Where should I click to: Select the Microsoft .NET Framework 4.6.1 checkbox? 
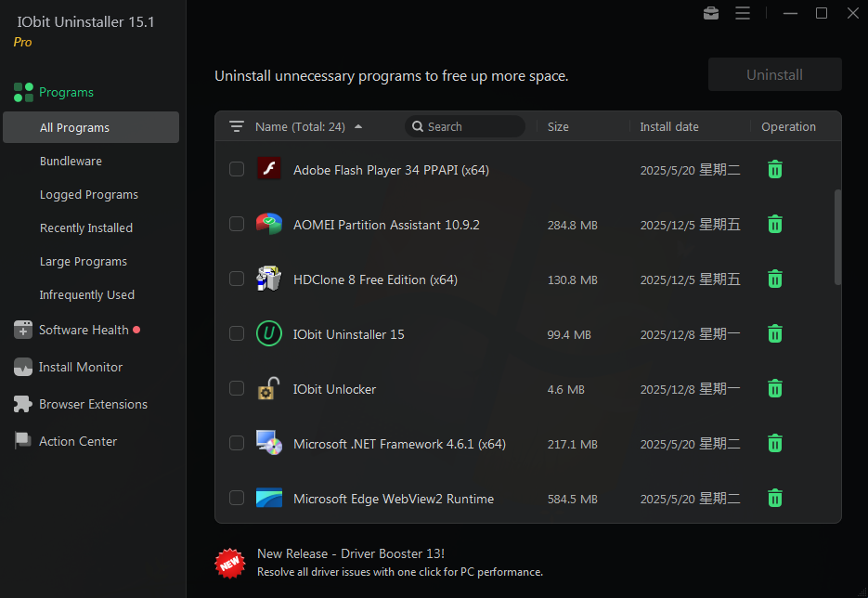point(237,443)
